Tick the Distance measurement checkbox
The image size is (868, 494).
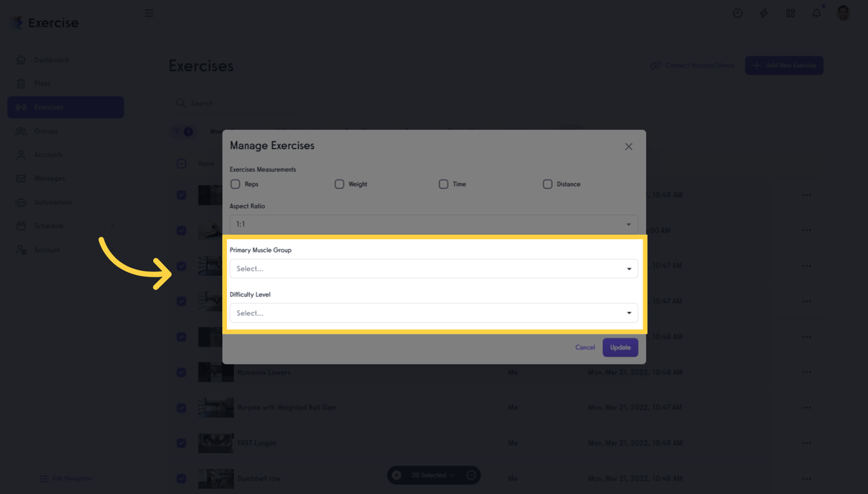(548, 184)
